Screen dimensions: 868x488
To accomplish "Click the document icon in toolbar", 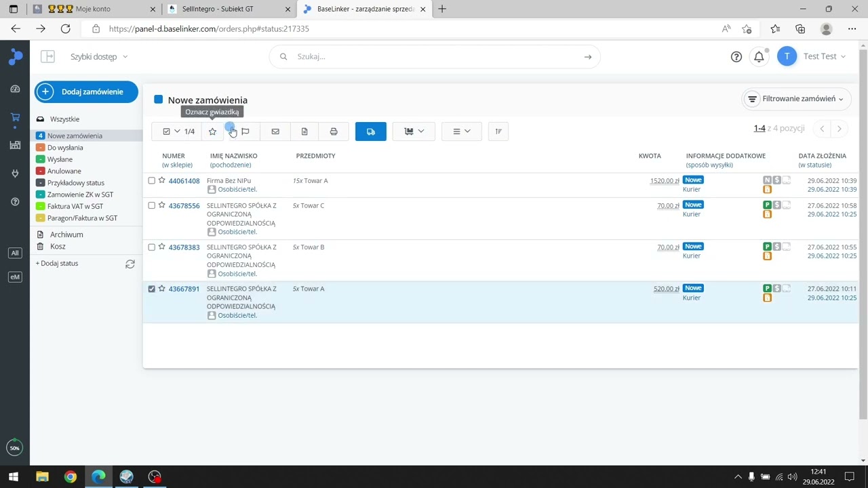I will click(x=304, y=131).
